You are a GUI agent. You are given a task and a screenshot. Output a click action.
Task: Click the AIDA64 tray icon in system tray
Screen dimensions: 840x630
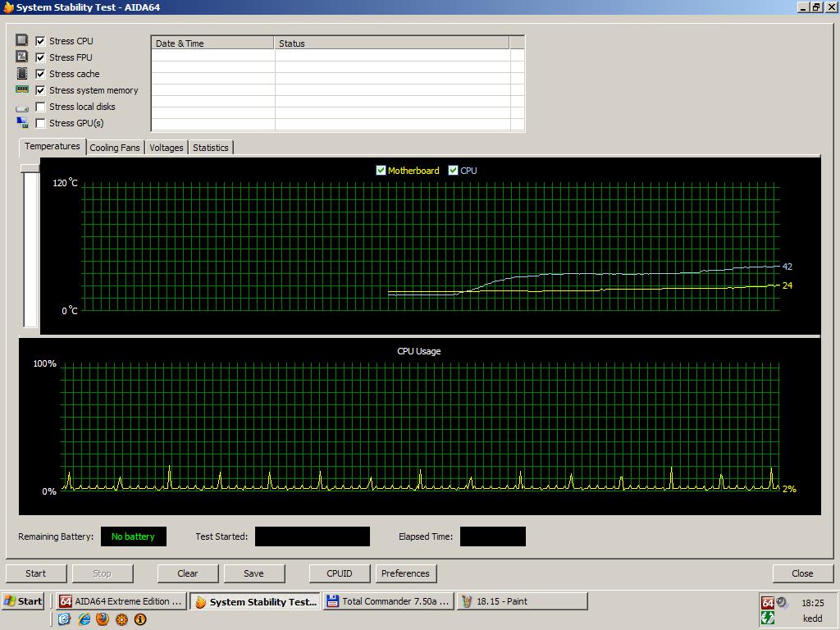tap(768, 602)
